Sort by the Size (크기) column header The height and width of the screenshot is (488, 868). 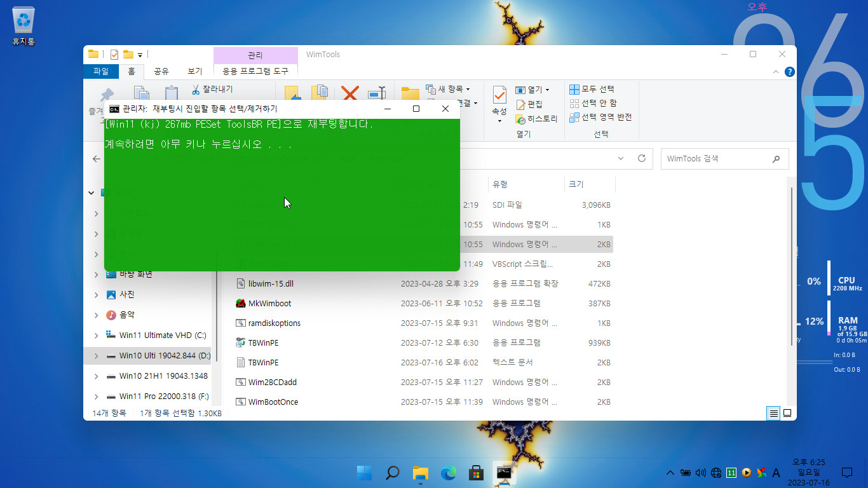pyautogui.click(x=589, y=184)
